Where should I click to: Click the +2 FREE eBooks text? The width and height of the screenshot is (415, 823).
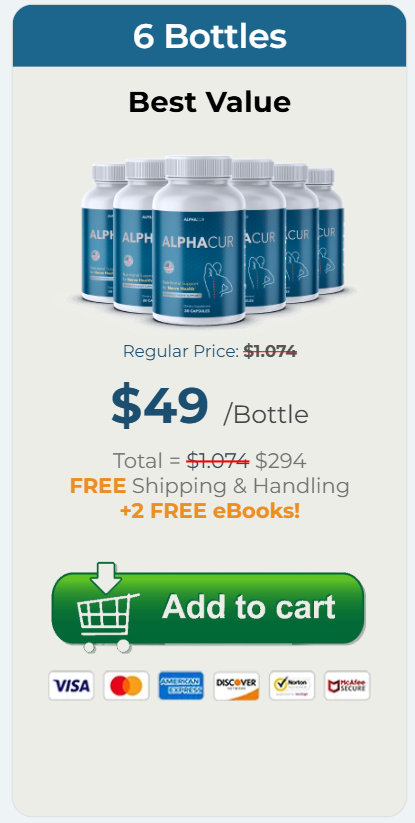click(209, 511)
